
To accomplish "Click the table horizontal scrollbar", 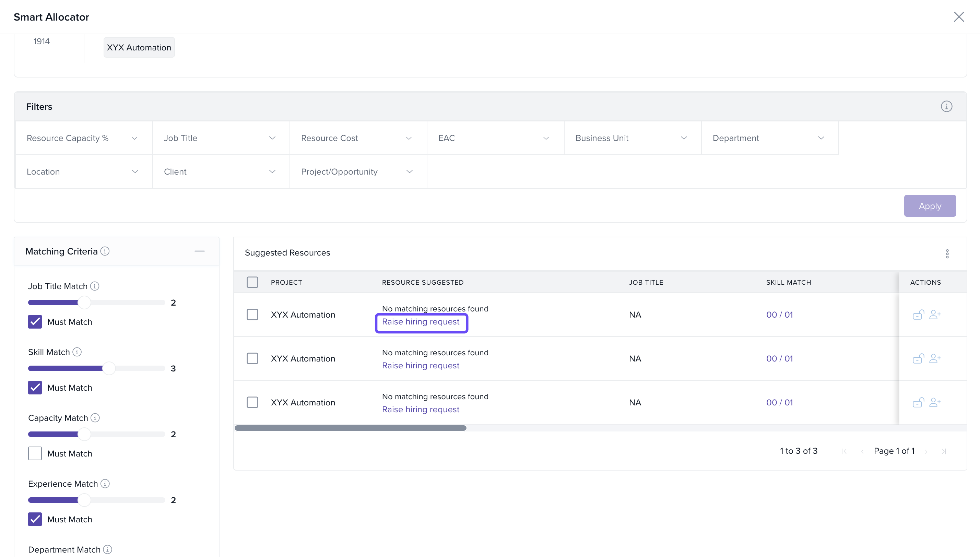I will (x=350, y=428).
